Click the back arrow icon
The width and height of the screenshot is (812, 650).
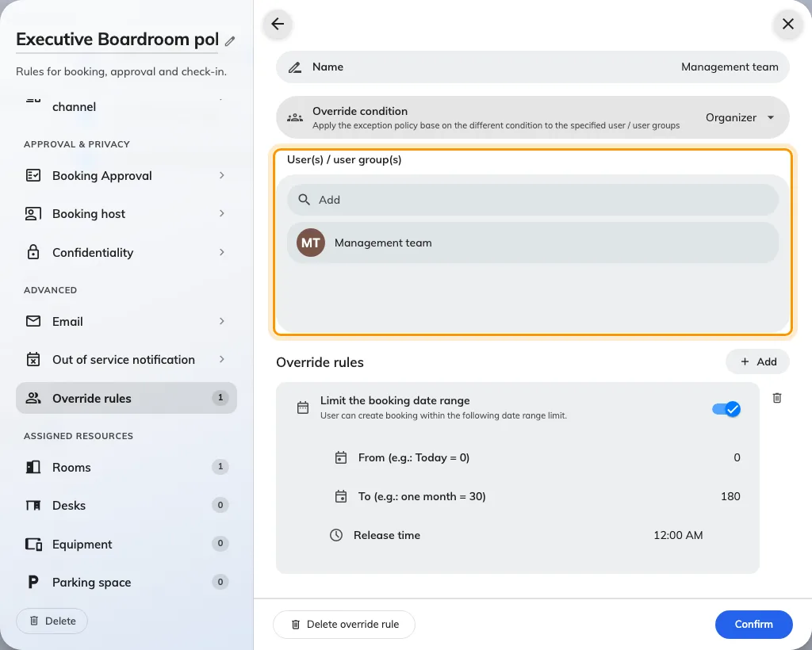click(x=278, y=24)
